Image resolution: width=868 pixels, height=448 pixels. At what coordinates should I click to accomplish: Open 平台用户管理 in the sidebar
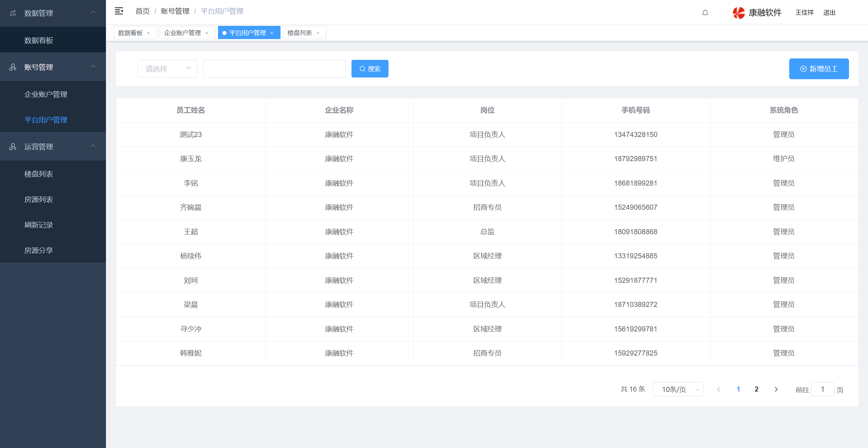(53, 120)
